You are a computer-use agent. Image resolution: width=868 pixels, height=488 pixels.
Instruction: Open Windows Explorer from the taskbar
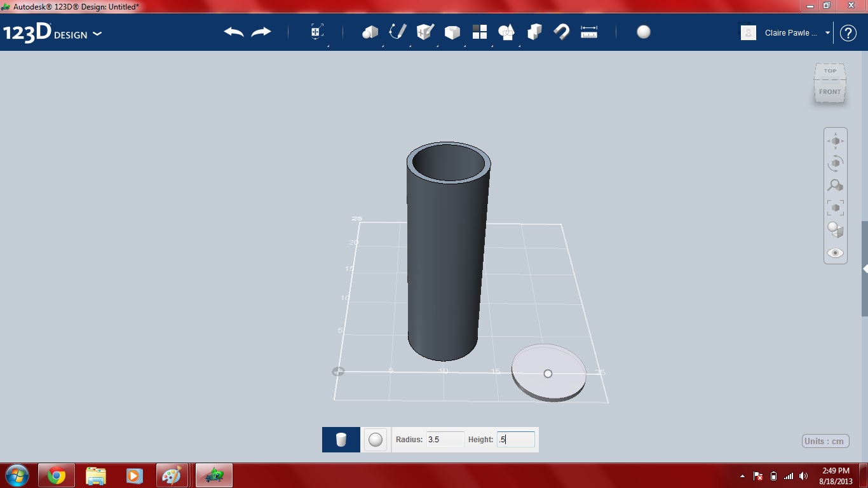(96, 475)
